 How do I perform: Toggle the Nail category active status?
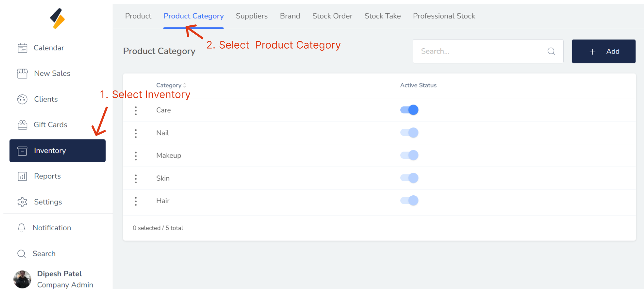(x=409, y=133)
